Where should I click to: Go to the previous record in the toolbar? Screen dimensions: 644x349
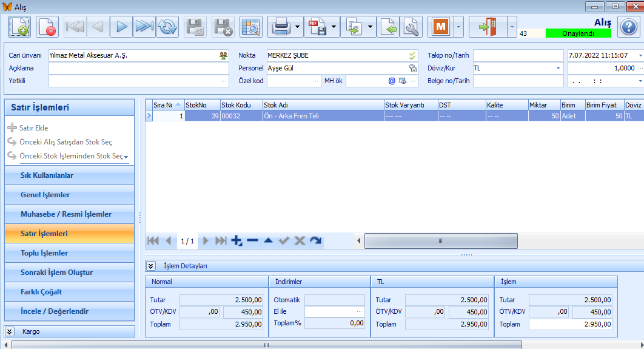98,27
